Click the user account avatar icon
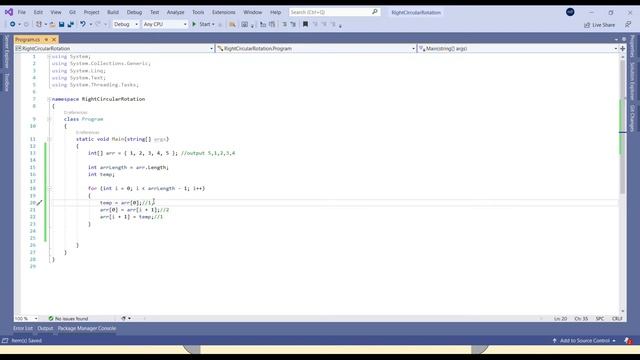This screenshot has width=640, height=360. click(570, 12)
